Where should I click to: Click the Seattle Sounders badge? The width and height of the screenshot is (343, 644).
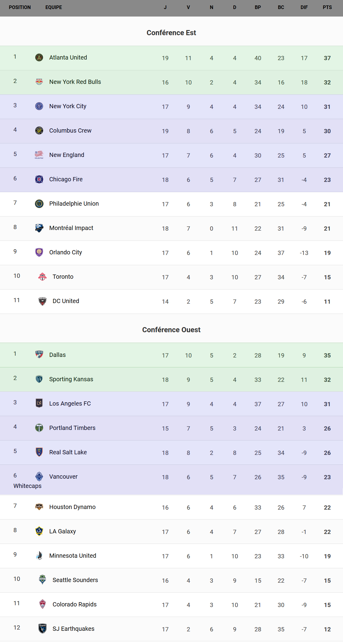[x=42, y=580]
